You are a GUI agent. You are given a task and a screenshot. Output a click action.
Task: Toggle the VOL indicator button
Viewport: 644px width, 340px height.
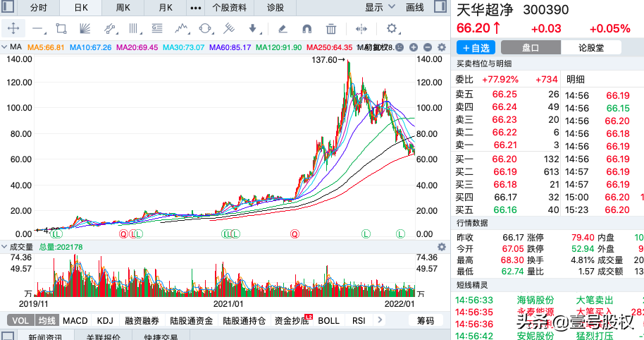tap(20, 321)
